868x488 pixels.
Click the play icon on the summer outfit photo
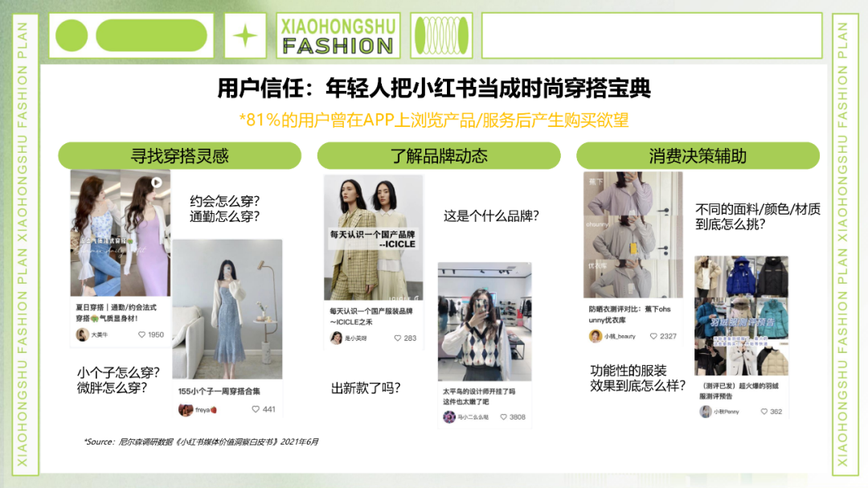pyautogui.click(x=157, y=182)
